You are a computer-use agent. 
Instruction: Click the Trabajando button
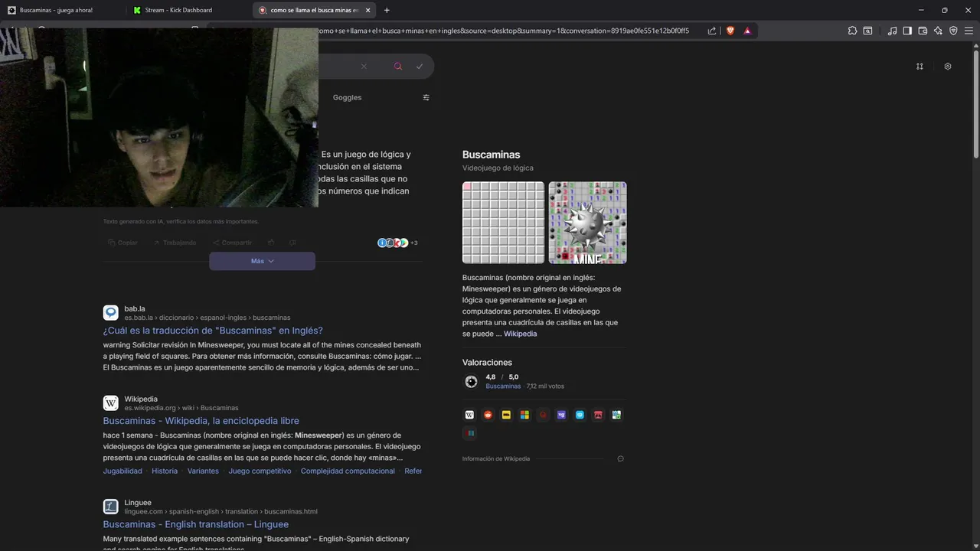pyautogui.click(x=175, y=243)
